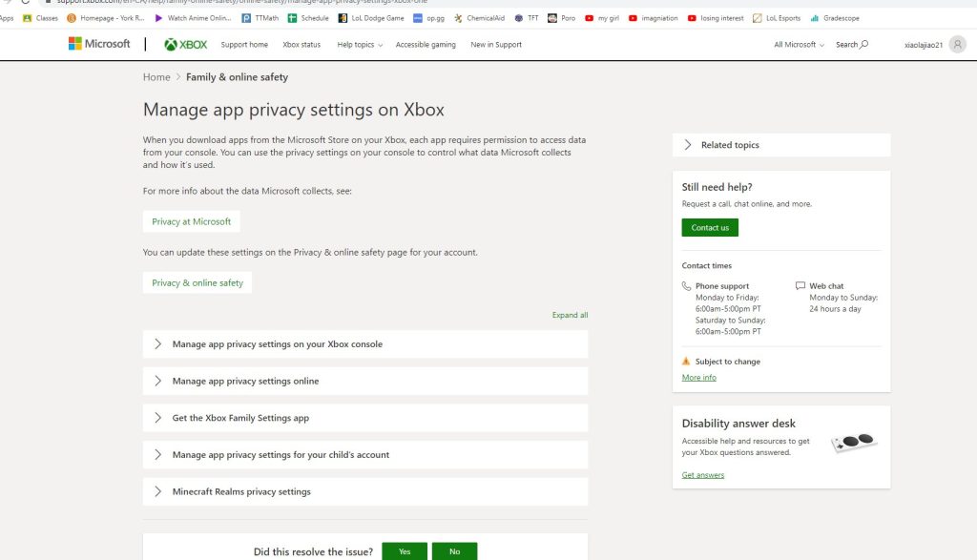Expand Minecraft Realms privacy settings
977x560 pixels.
pos(365,491)
